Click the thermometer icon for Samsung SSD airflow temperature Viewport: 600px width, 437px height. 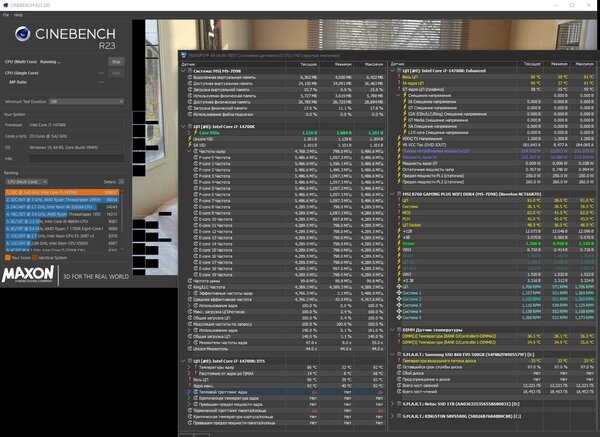398,360
